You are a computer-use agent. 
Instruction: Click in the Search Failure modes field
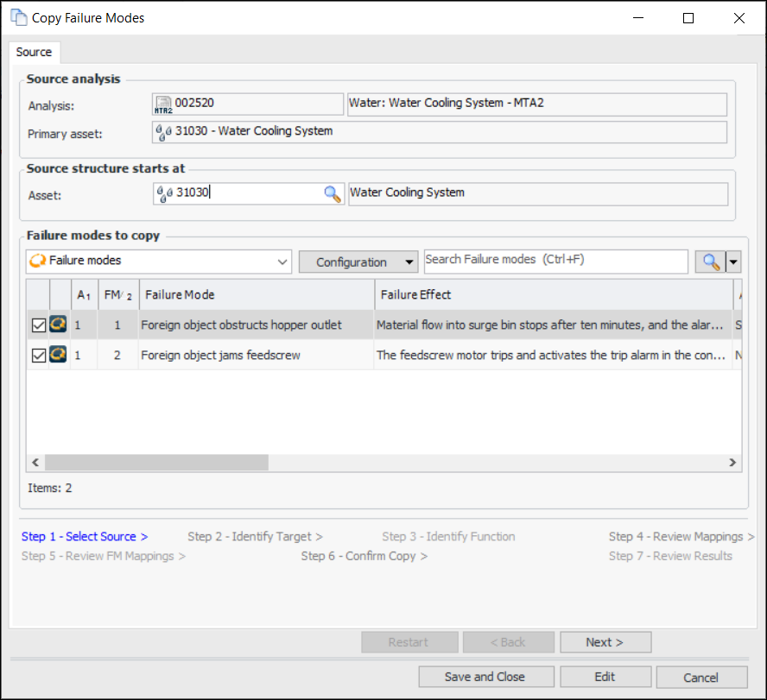[x=555, y=261]
